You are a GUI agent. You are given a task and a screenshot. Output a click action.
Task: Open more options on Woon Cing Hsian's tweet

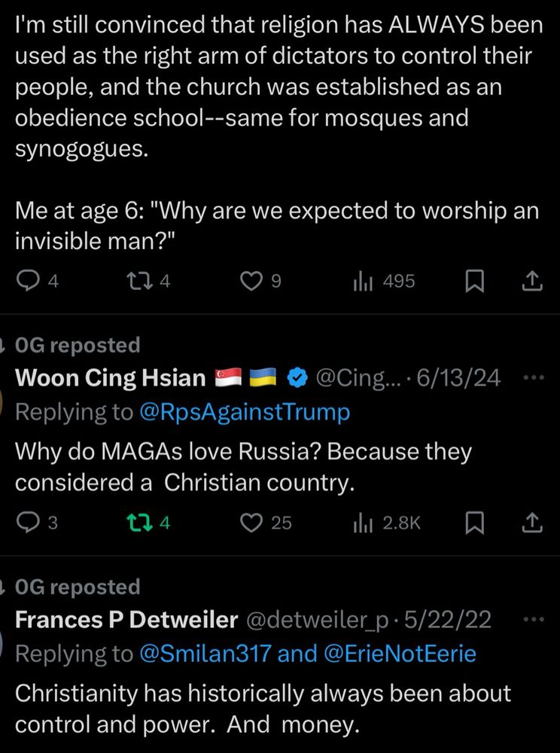[532, 377]
